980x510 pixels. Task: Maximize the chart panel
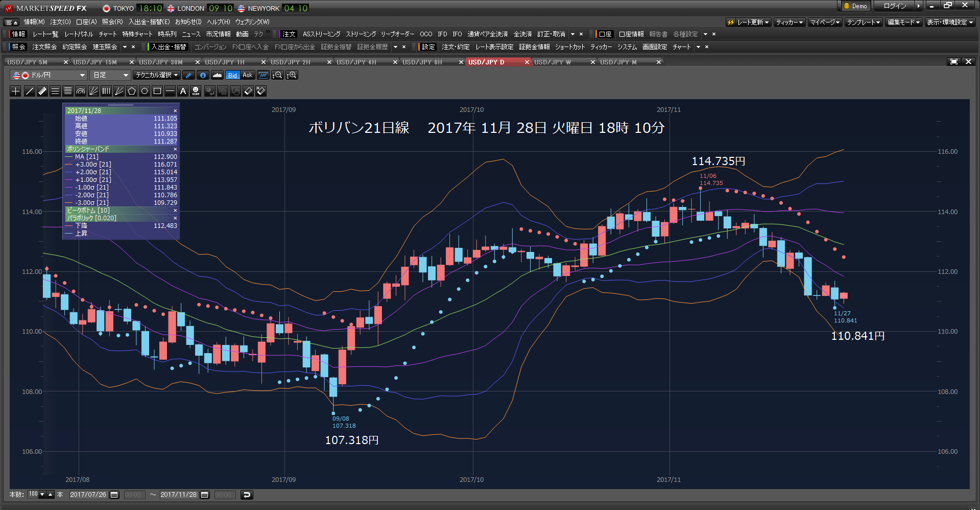953,62
